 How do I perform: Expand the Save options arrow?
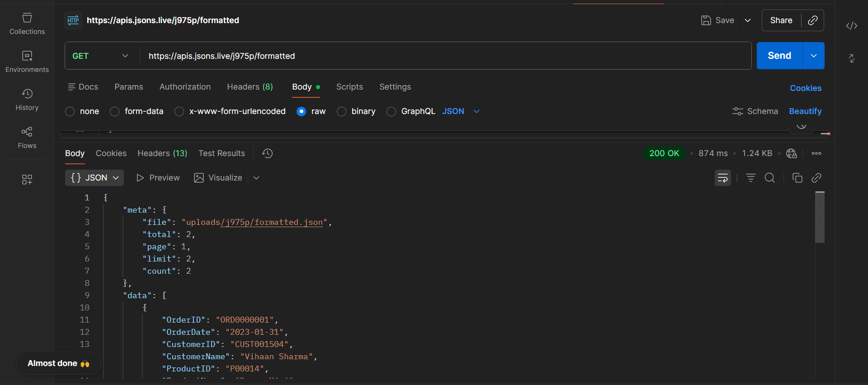pos(748,20)
